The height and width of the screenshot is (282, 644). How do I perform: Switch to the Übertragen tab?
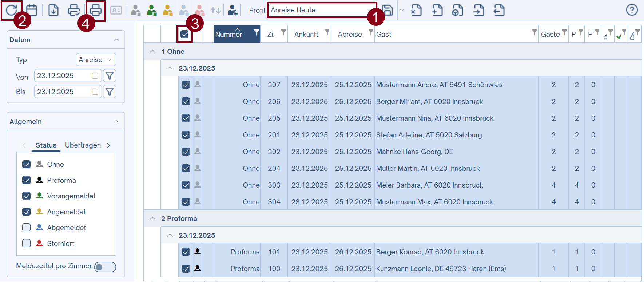tap(83, 145)
